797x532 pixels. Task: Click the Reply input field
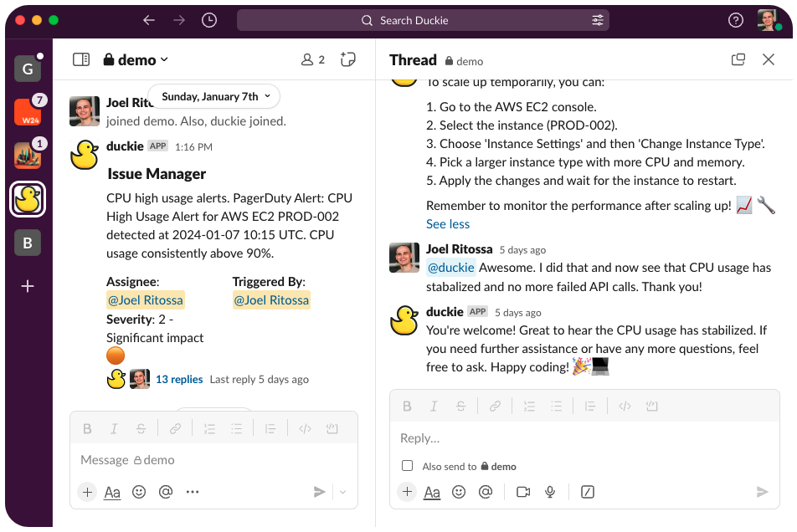point(584,438)
